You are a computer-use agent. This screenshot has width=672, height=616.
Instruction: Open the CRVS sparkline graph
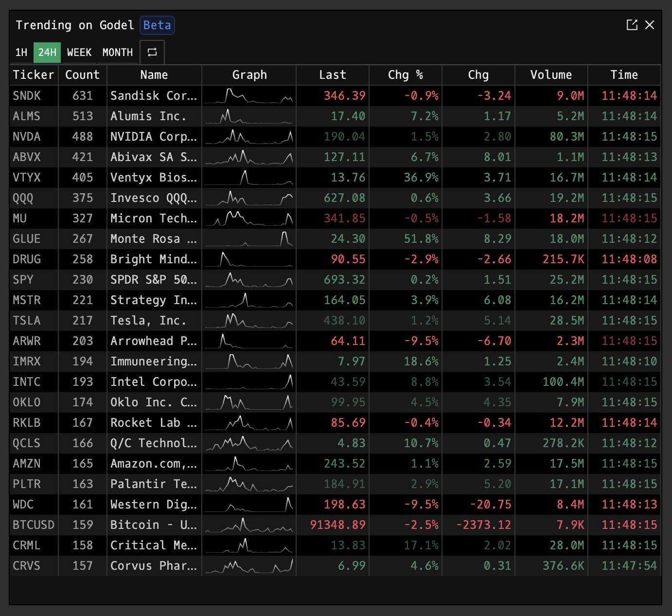pyautogui.click(x=249, y=566)
